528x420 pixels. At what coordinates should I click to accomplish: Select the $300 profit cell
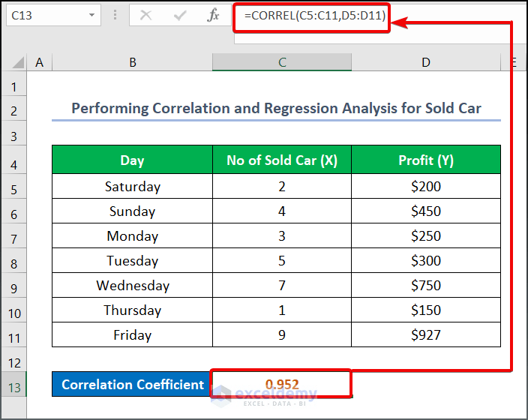pyautogui.click(x=426, y=261)
